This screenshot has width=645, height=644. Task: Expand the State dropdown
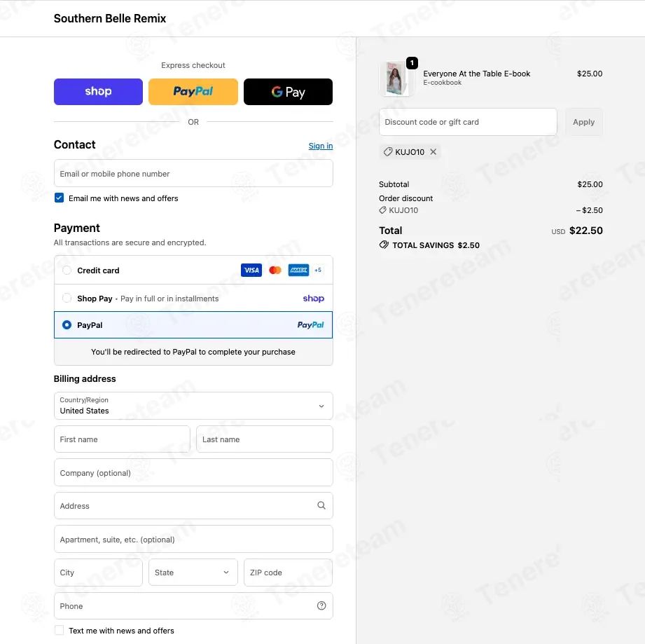coord(193,572)
